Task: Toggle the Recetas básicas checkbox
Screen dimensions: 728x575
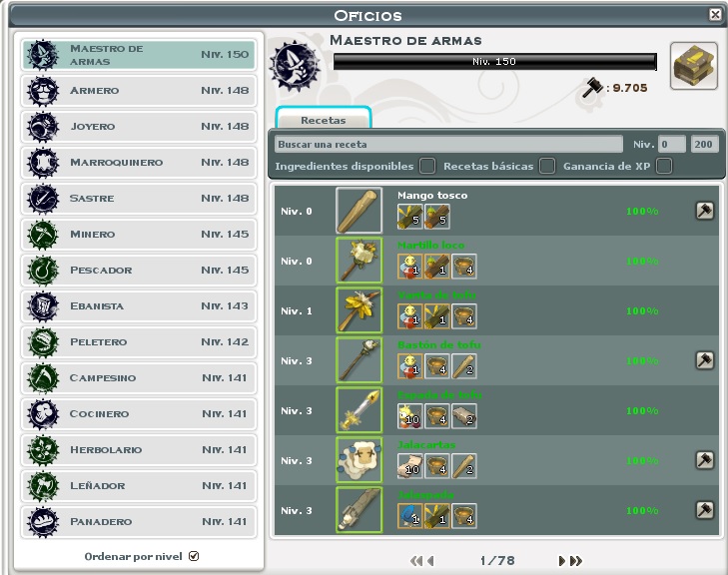Action: 547,166
